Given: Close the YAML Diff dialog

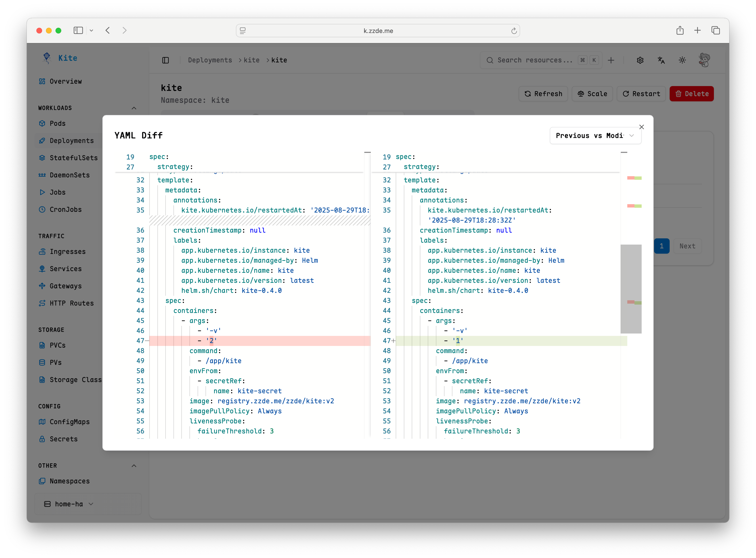Looking at the screenshot, I should [641, 127].
